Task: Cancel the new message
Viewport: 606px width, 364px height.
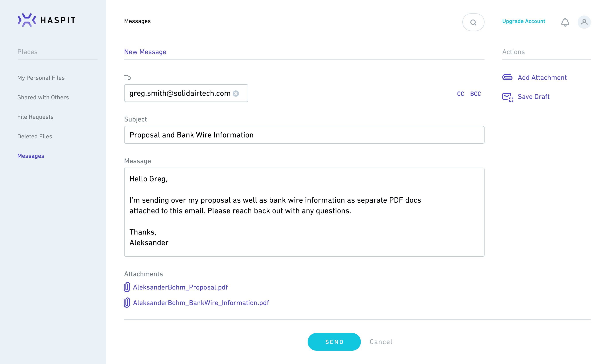Action: coord(381,342)
